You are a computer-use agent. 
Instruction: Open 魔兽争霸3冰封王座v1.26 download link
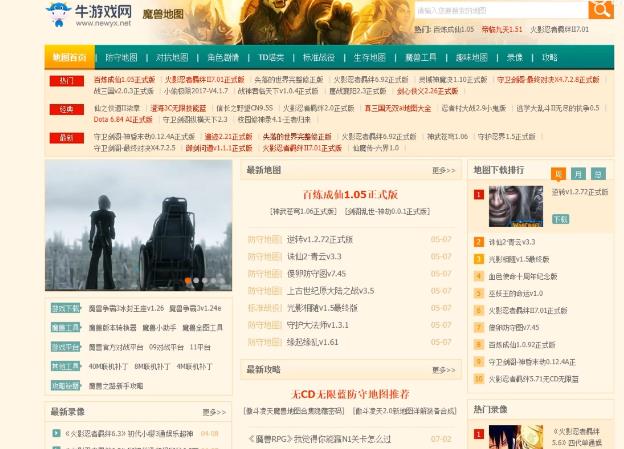click(127, 308)
